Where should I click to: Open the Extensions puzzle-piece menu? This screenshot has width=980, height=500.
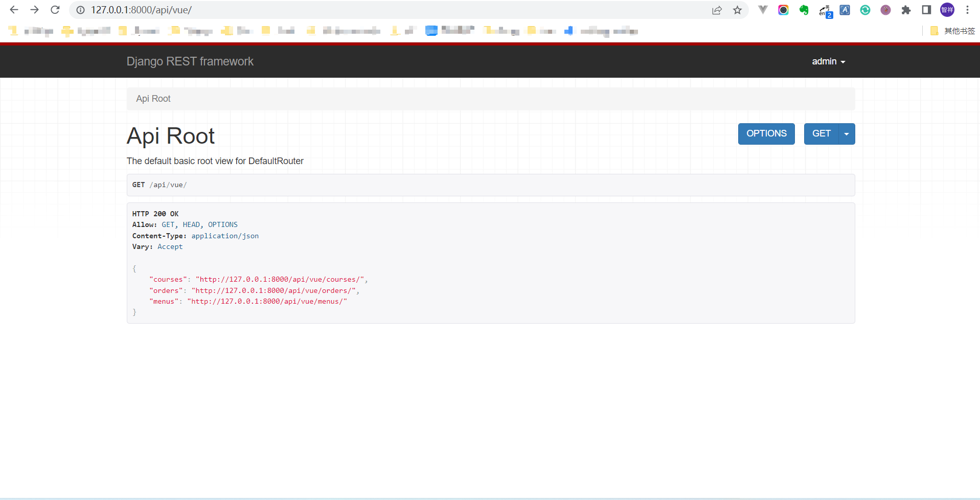(906, 10)
